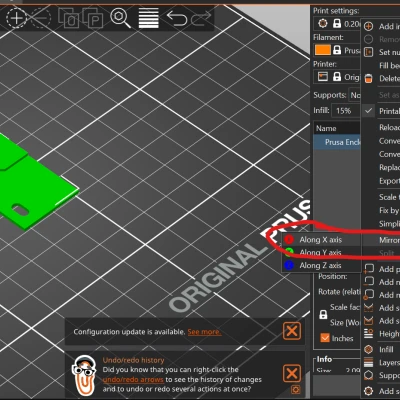Screen dimensions: 400x400
Task: Click scale factor lock icon
Action: coord(323,314)
